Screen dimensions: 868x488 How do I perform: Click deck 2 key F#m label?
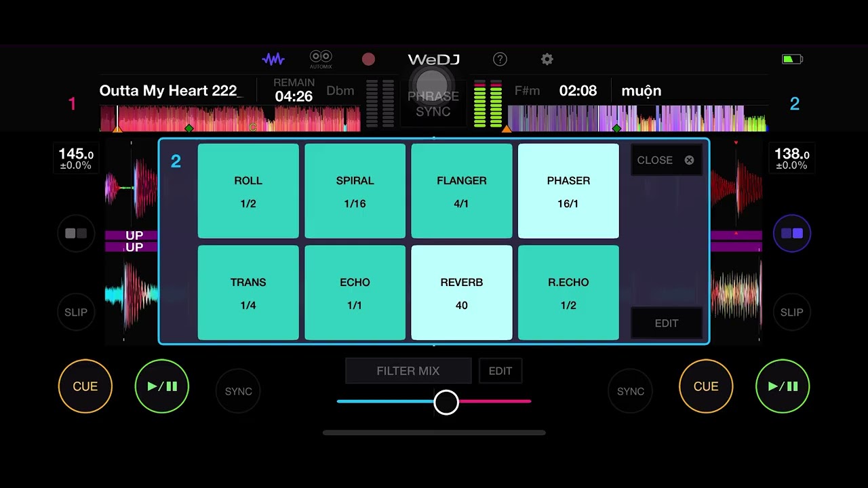[x=527, y=91]
